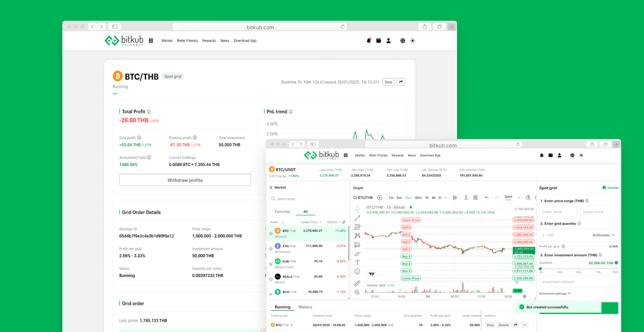Click the chart redo arrow

[496, 198]
